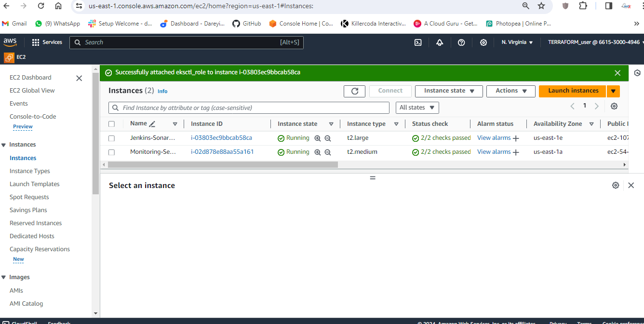This screenshot has height=324, width=644.
Task: Expand the Instance state dropdown
Action: (x=449, y=91)
